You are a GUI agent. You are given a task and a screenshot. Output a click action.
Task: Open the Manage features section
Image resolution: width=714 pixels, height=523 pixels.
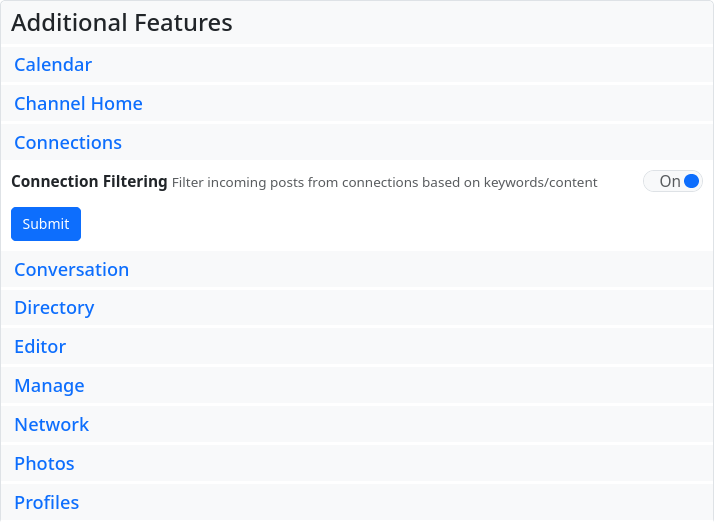[49, 386]
